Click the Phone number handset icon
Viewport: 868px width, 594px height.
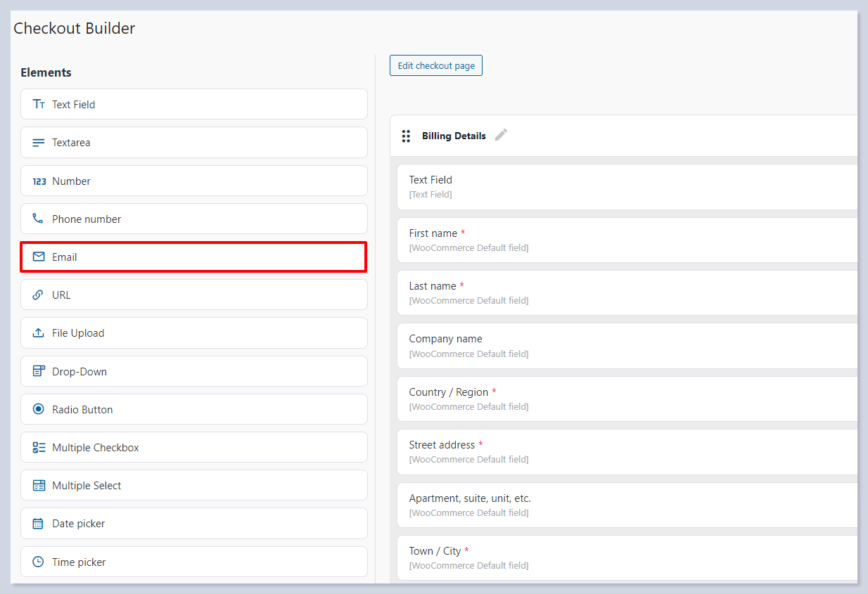(x=39, y=219)
